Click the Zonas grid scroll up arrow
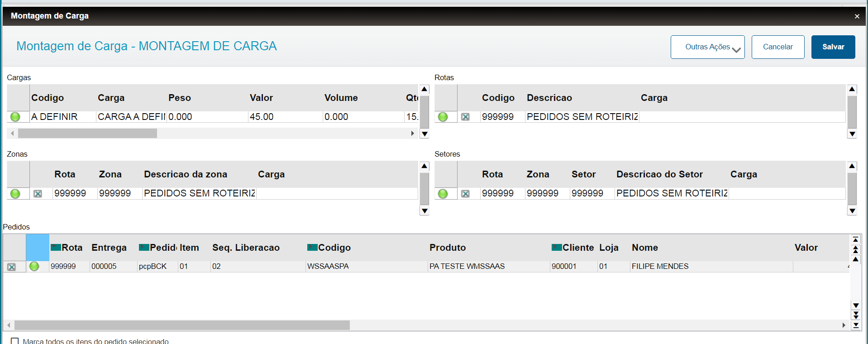Image resolution: width=868 pixels, height=344 pixels. point(424,166)
